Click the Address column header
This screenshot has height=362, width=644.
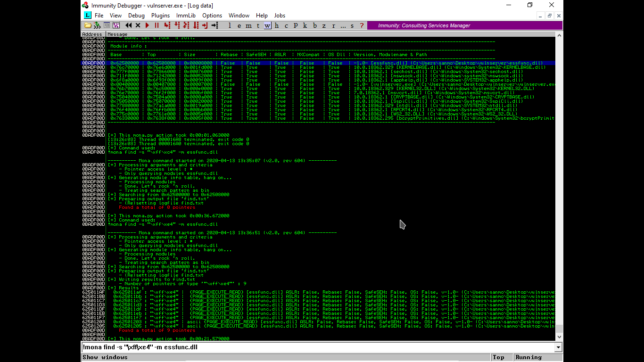[x=93, y=34]
